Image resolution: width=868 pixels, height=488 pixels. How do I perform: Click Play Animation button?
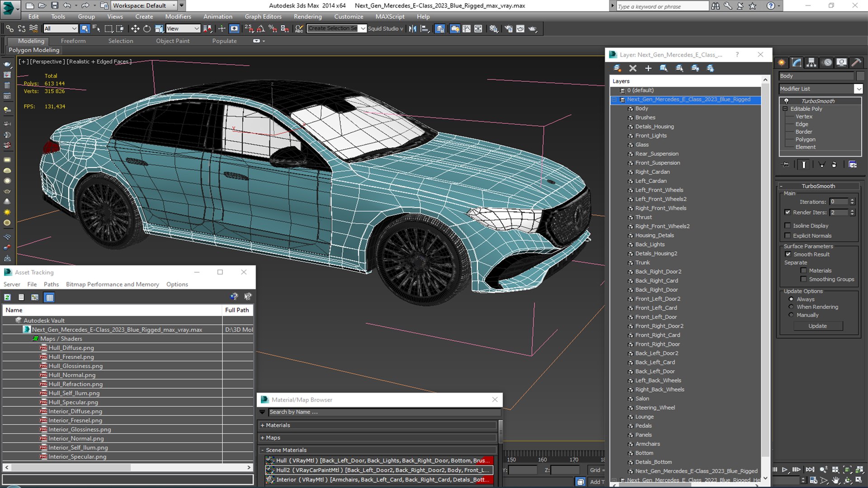pyautogui.click(x=785, y=470)
